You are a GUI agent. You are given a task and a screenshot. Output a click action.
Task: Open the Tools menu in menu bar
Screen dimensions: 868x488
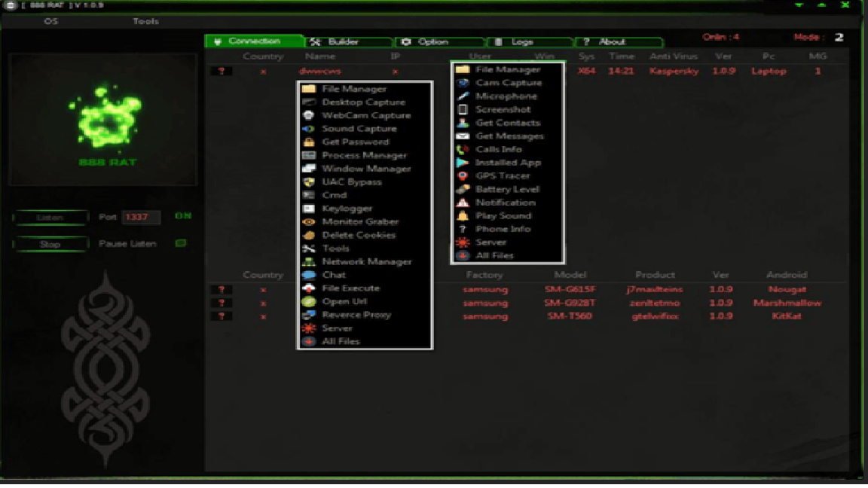click(145, 21)
